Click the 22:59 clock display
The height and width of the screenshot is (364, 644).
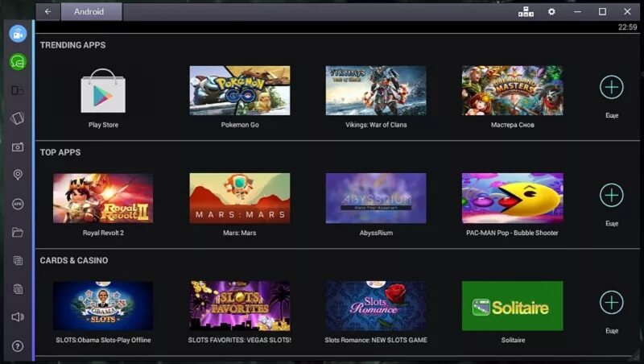628,27
